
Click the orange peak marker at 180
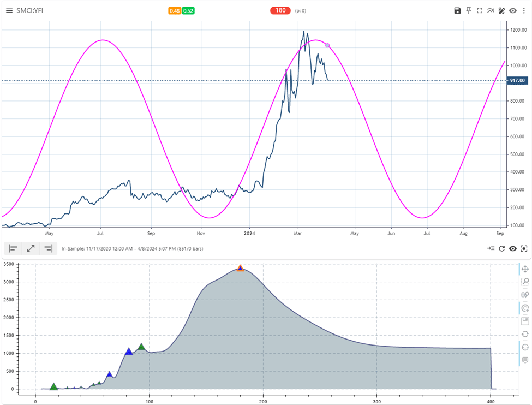click(x=240, y=268)
